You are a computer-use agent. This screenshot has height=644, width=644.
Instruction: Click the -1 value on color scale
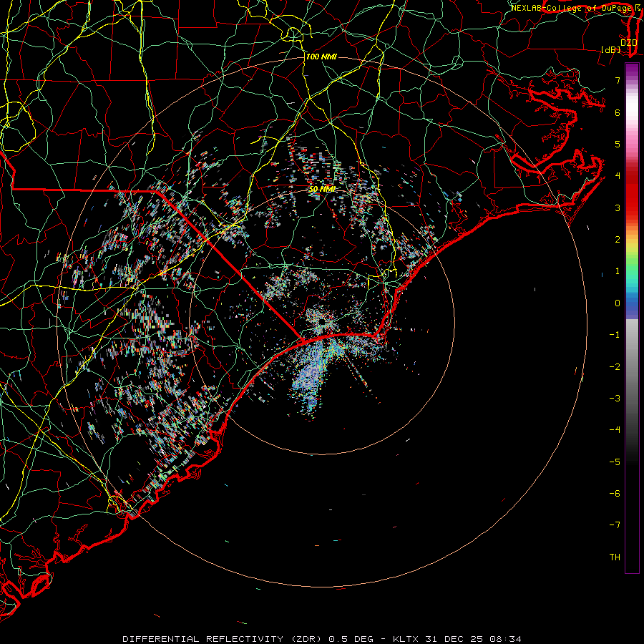point(615,335)
